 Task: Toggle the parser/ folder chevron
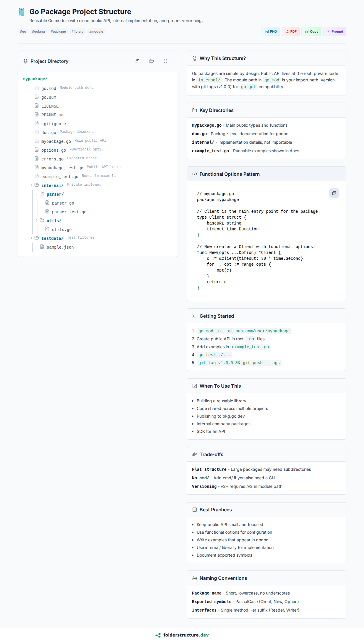[x=37, y=194]
